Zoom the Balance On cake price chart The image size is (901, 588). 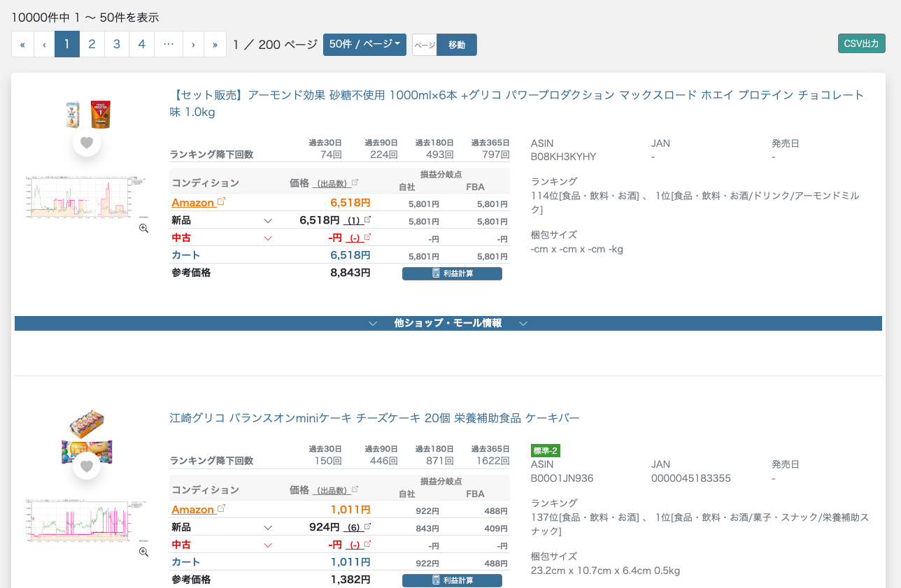coord(143,552)
